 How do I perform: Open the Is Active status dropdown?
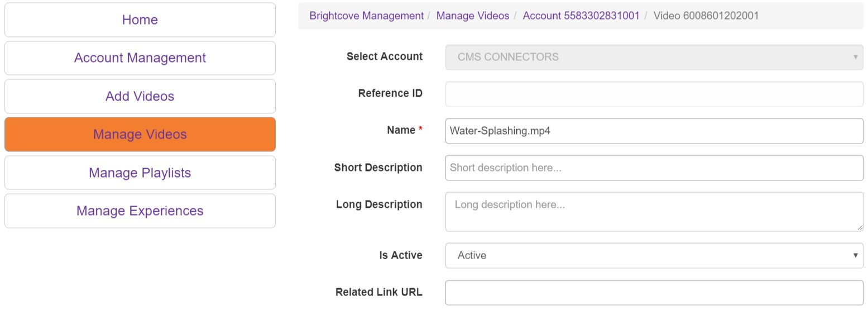[x=654, y=255]
